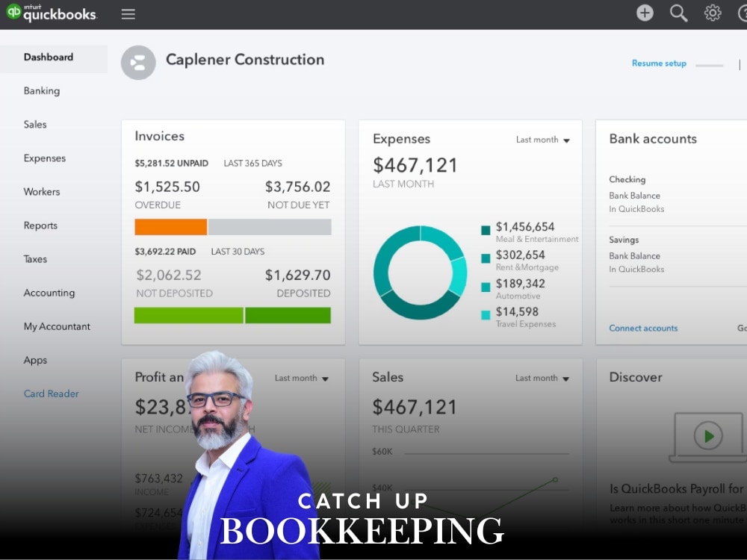Open Taxes in sidebar
747x560 pixels.
pos(35,259)
